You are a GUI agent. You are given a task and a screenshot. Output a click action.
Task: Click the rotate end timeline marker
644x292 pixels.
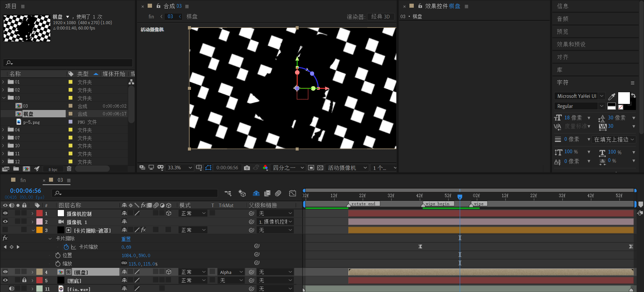coord(363,203)
